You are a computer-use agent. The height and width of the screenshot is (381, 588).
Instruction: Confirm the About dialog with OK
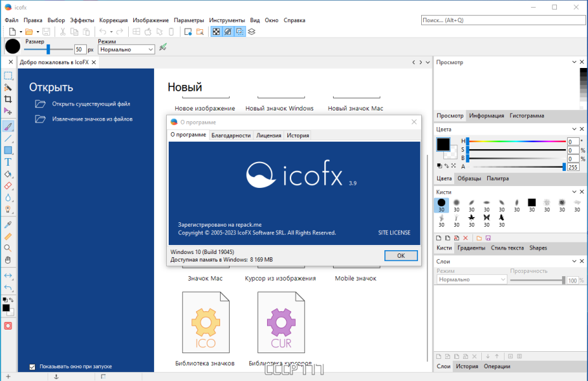[401, 256]
